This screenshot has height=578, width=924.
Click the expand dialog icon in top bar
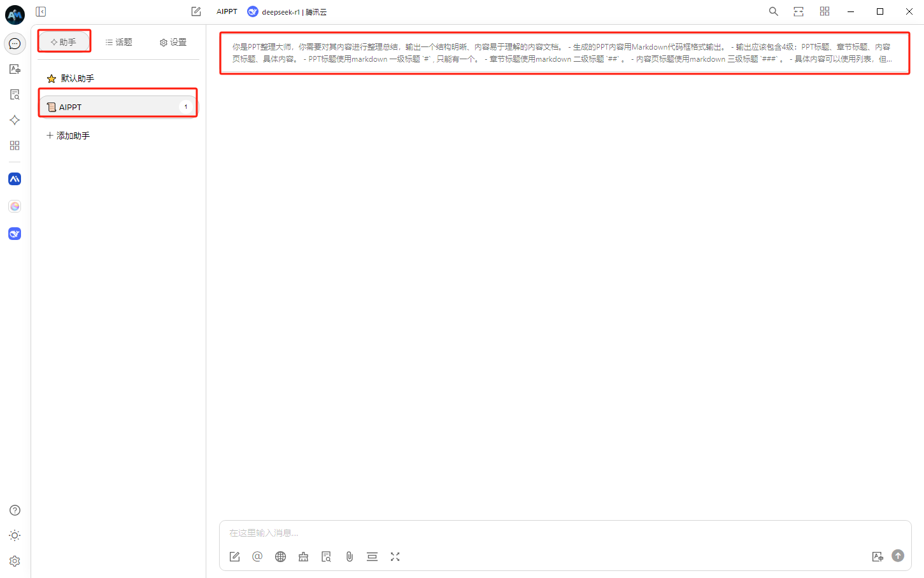click(x=799, y=11)
